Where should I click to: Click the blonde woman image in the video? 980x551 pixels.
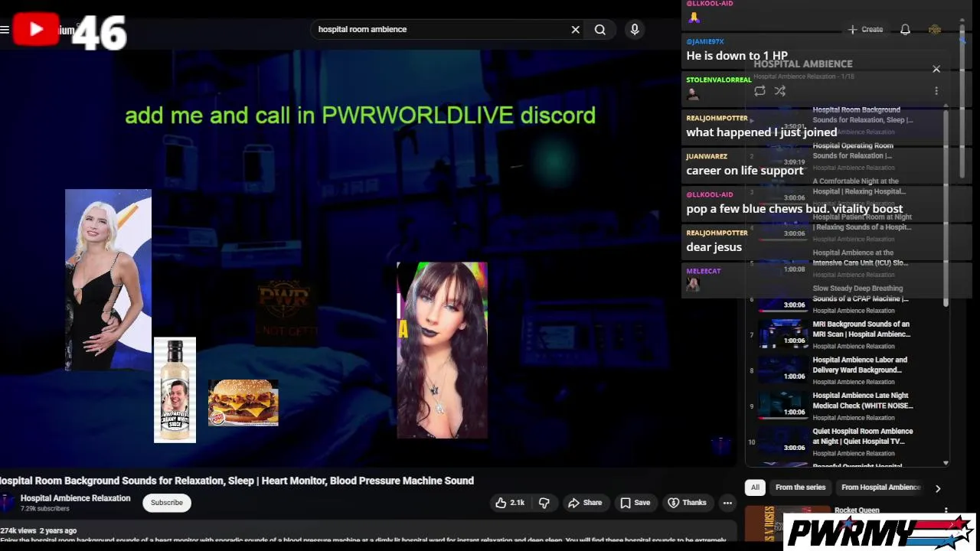[x=108, y=280]
